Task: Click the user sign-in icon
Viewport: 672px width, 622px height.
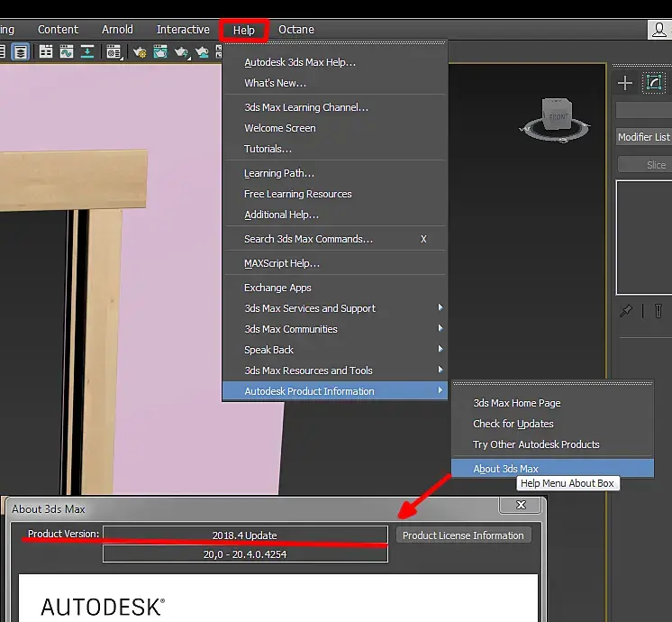Action: point(658,30)
